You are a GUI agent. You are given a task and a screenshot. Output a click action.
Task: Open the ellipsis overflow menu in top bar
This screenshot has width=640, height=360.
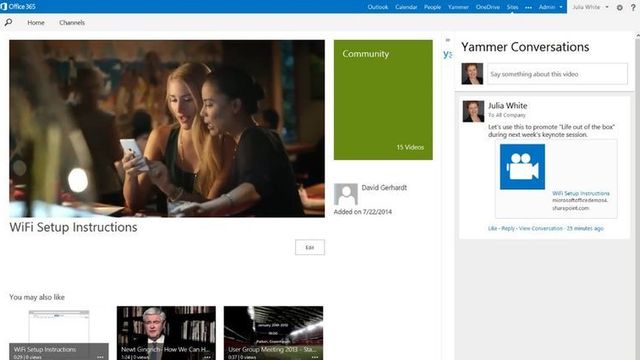pos(529,7)
